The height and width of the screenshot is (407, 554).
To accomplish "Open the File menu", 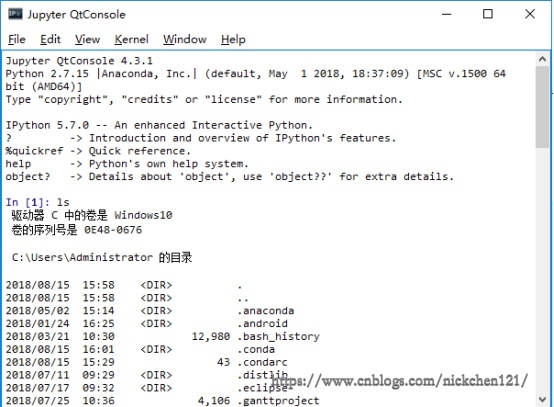I will pos(17,39).
